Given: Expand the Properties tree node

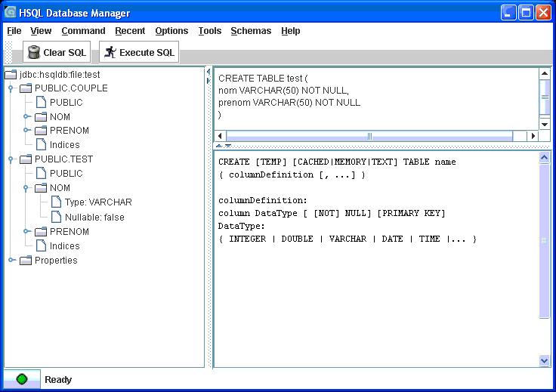Looking at the screenshot, I should [11, 261].
